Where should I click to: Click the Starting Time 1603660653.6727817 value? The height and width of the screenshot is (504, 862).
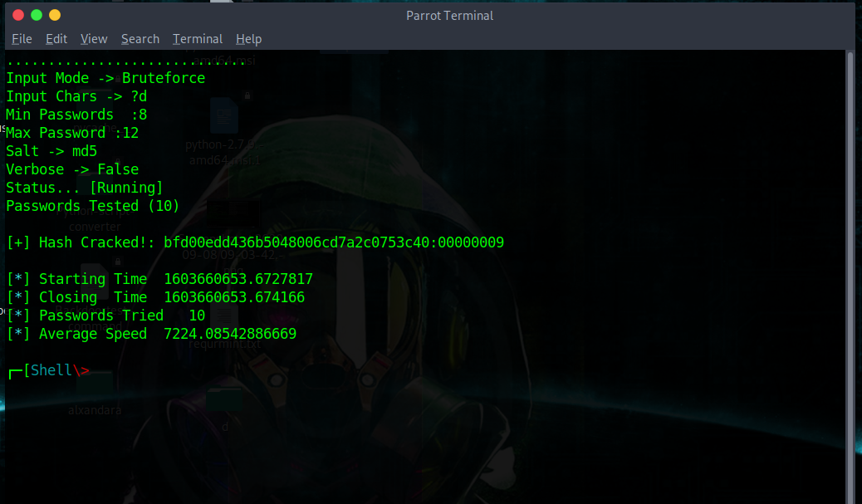tap(238, 279)
